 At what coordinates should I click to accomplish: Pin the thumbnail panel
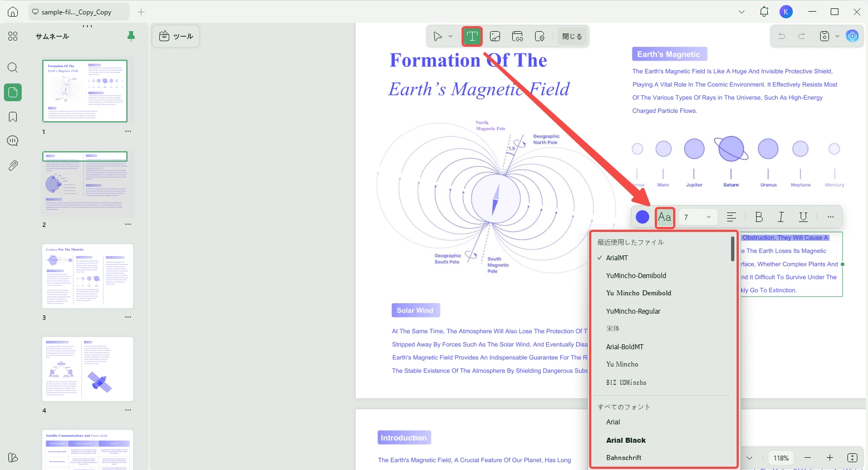(x=131, y=36)
